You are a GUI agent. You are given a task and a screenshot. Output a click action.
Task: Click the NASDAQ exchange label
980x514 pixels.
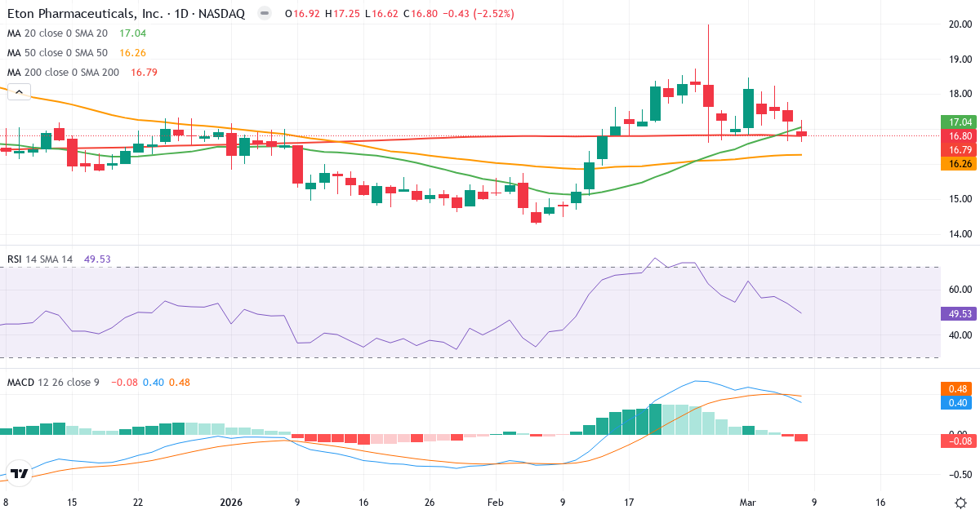click(222, 13)
